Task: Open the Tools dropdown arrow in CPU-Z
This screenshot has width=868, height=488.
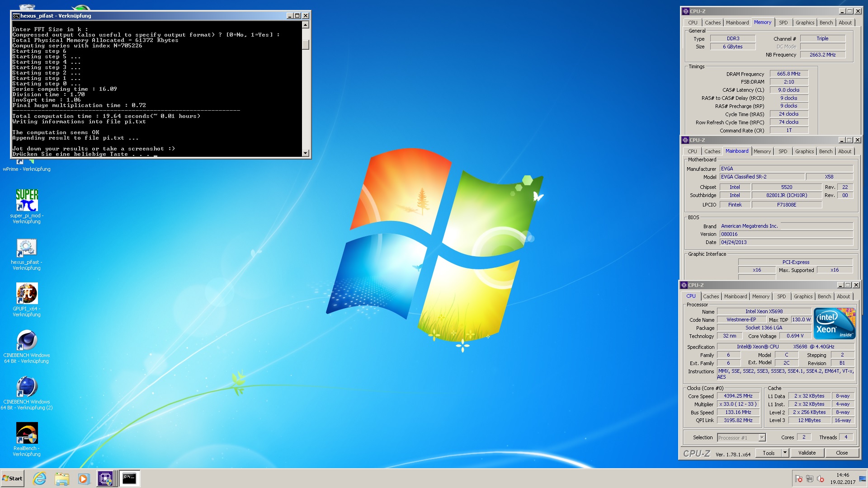Action: 785,453
